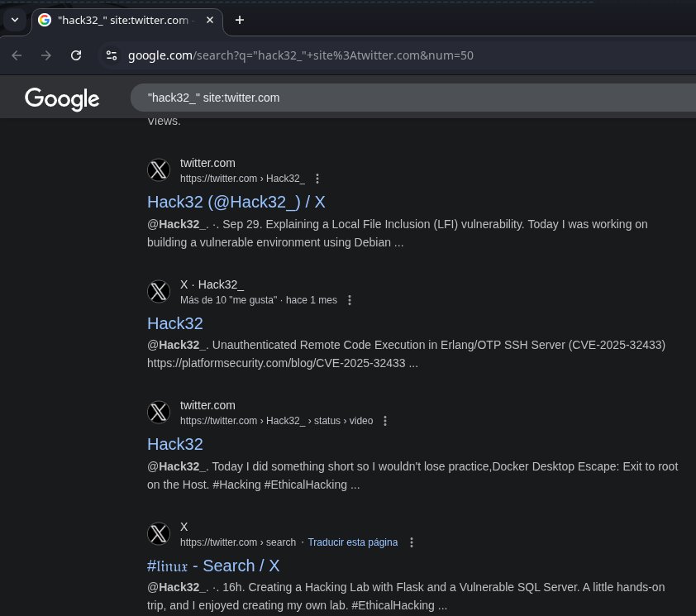Close the "hack32_" search tab
Viewport: 696px width, 616px height.
pyautogui.click(x=210, y=20)
